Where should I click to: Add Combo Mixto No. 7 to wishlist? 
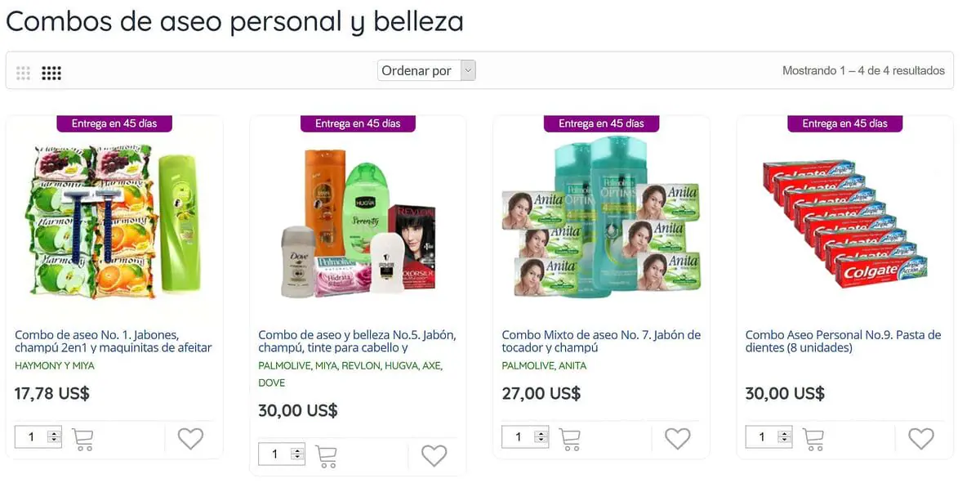(x=677, y=439)
